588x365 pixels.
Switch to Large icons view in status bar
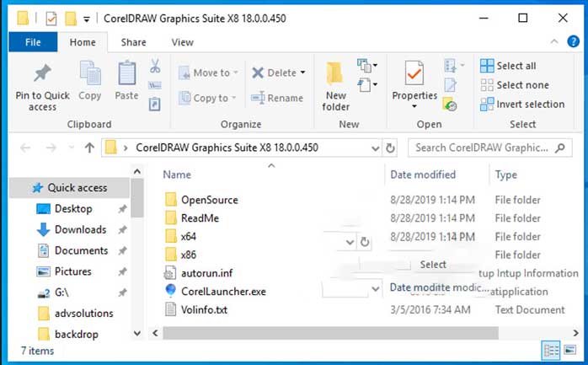[570, 350]
